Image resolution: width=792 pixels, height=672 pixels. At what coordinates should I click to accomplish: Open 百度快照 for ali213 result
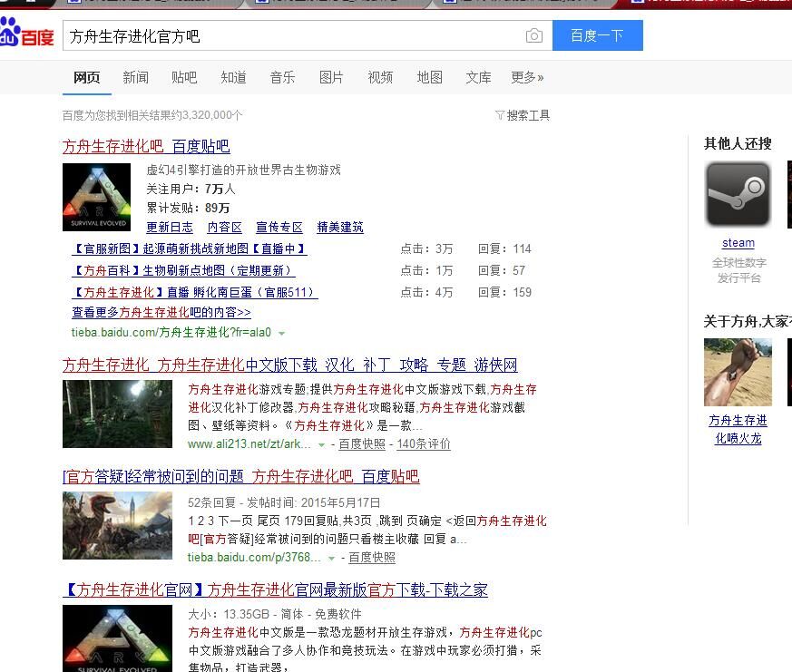click(x=362, y=443)
